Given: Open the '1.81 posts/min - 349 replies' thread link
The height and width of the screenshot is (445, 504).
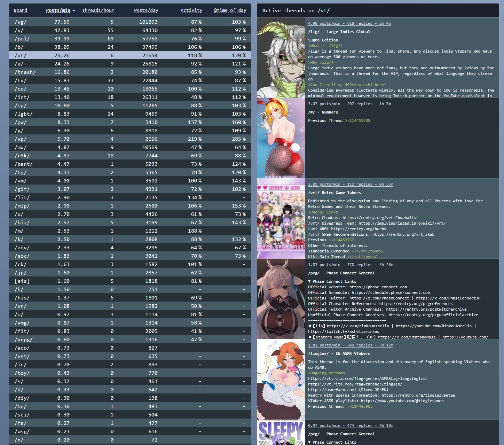Looking at the screenshot, I should pyautogui.click(x=351, y=345).
